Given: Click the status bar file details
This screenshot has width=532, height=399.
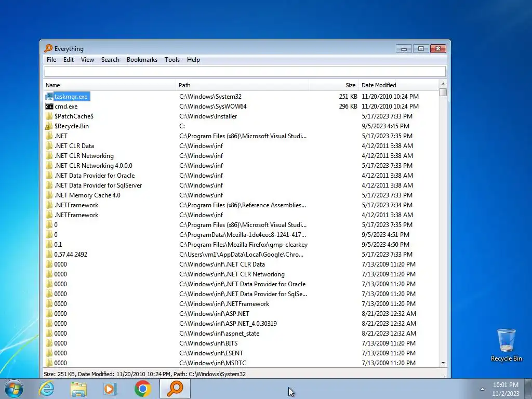Looking at the screenshot, I should point(144,374).
